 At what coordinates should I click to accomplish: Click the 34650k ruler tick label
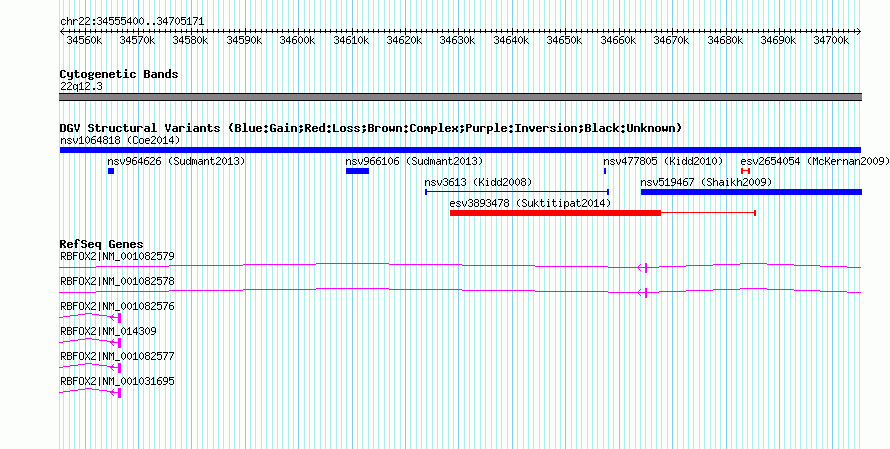point(564,41)
